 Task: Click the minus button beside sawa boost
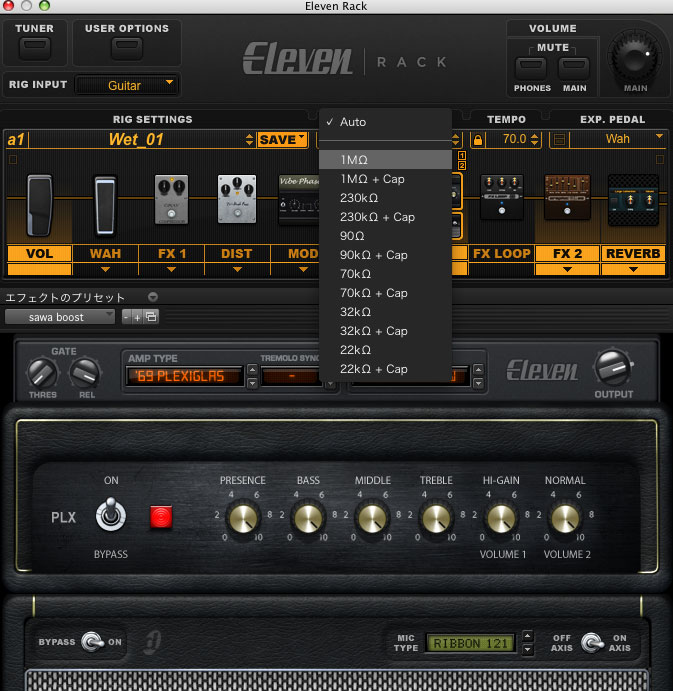click(126, 317)
